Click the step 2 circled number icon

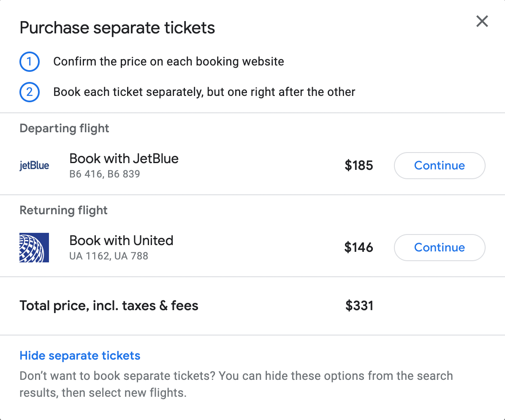click(x=30, y=92)
